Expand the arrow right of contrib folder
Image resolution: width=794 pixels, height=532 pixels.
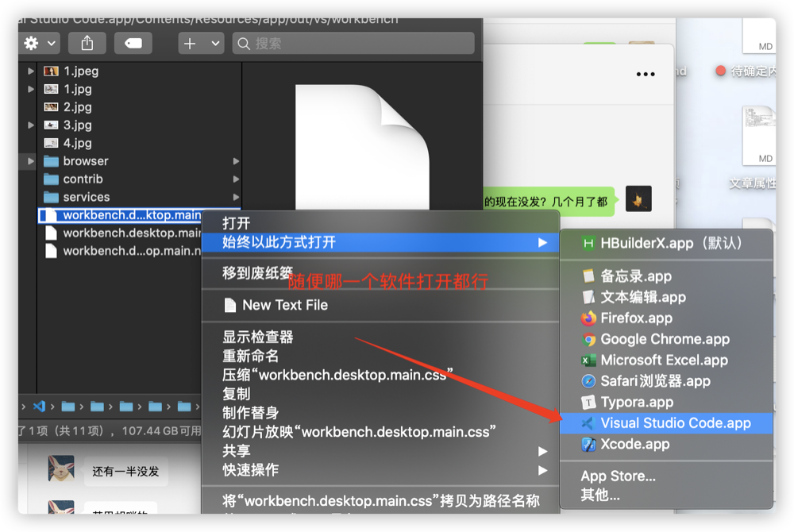tap(236, 179)
